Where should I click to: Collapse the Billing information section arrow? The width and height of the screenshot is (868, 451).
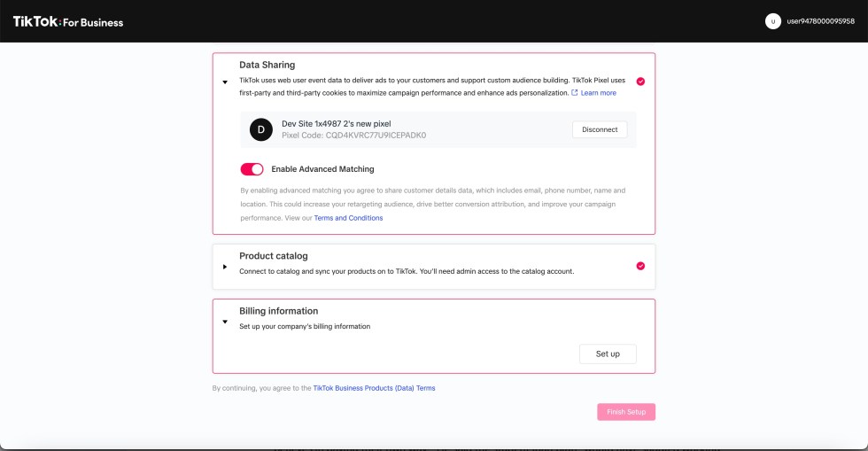click(225, 322)
